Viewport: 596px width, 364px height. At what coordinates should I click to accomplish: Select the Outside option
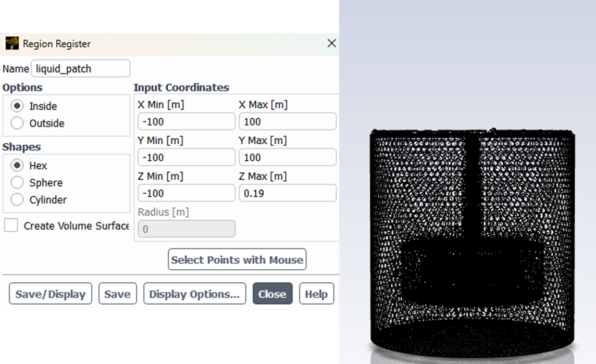tap(18, 123)
